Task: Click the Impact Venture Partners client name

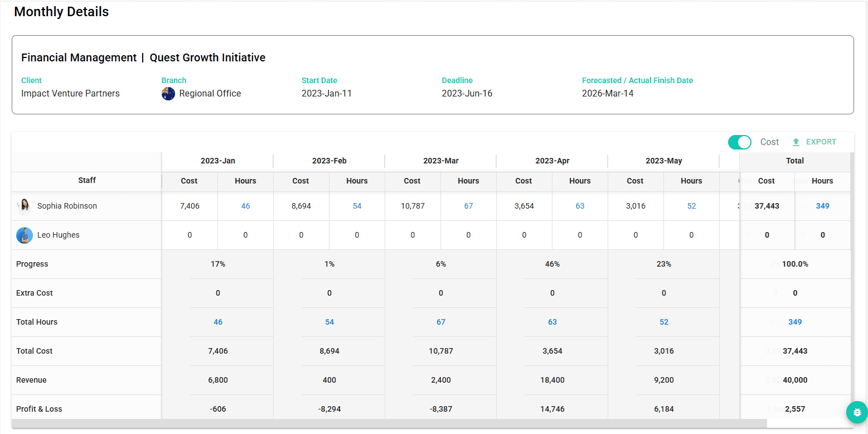Action: click(70, 93)
